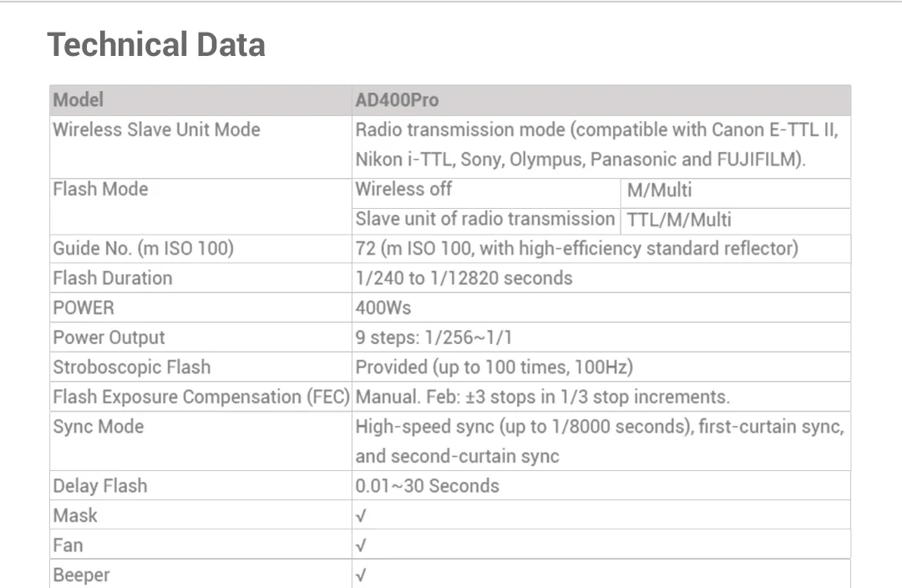The height and width of the screenshot is (588, 902).
Task: Select Slave unit of radio transmission cell
Action: point(484,219)
